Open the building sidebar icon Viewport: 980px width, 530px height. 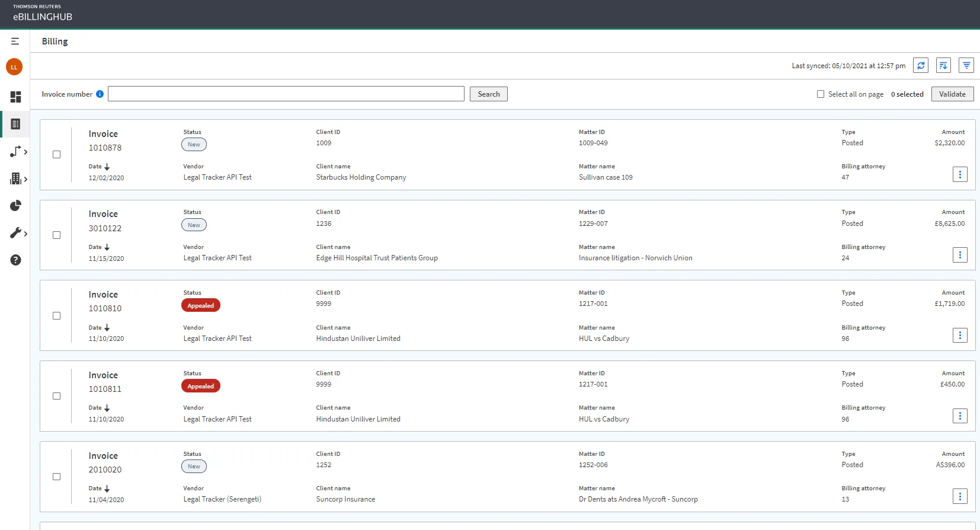pos(15,178)
